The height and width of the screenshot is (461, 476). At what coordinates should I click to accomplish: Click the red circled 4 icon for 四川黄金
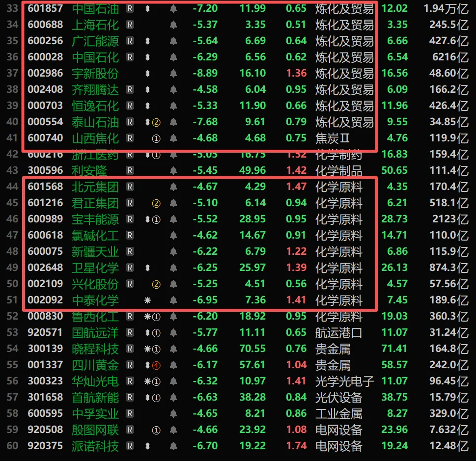pos(156,365)
